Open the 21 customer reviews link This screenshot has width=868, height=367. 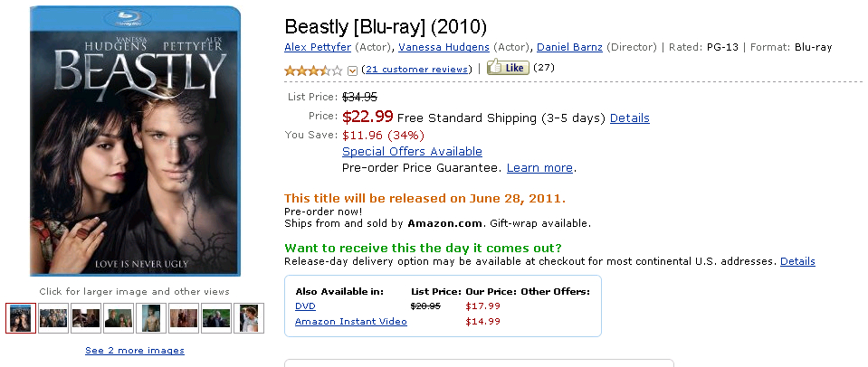point(415,69)
